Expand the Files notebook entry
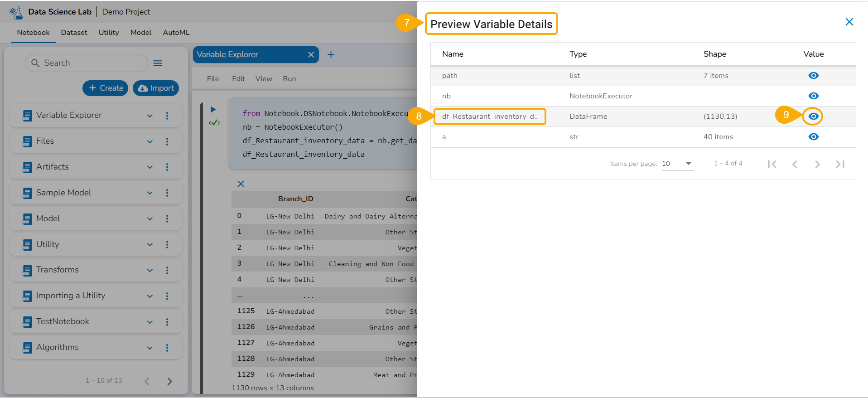Screen dimensions: 868x398 click(x=150, y=141)
